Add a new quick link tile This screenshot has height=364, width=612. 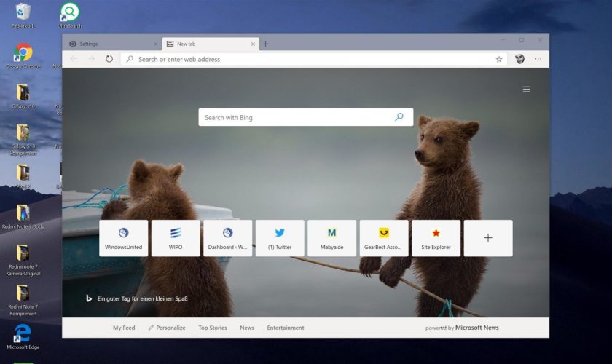[488, 238]
